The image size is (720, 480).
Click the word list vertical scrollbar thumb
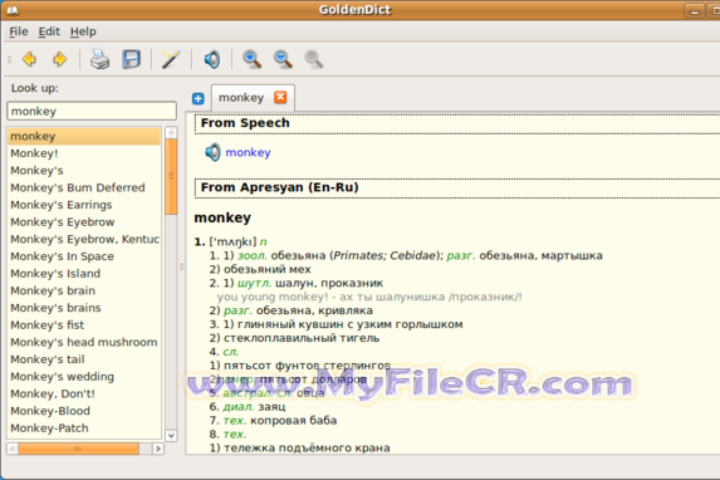coord(171,176)
